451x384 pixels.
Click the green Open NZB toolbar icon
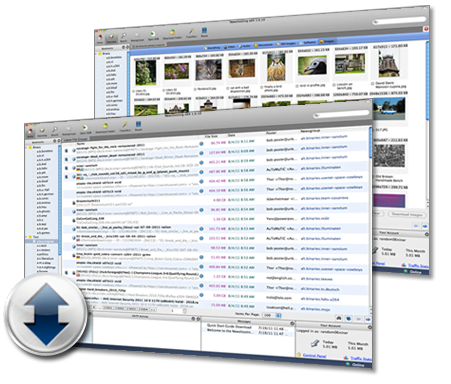(85, 128)
